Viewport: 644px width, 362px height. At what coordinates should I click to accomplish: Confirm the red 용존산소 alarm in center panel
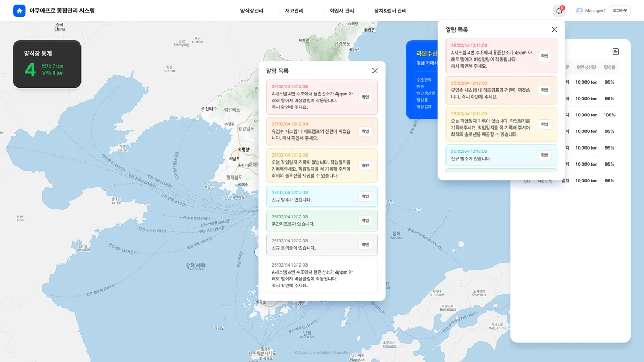coord(365,97)
